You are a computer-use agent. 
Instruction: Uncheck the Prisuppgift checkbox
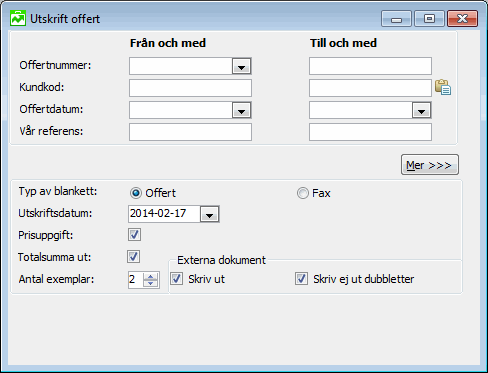click(134, 235)
